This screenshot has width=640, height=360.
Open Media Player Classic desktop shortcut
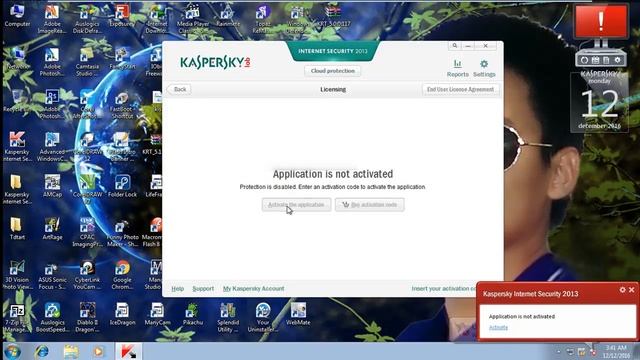(192, 20)
